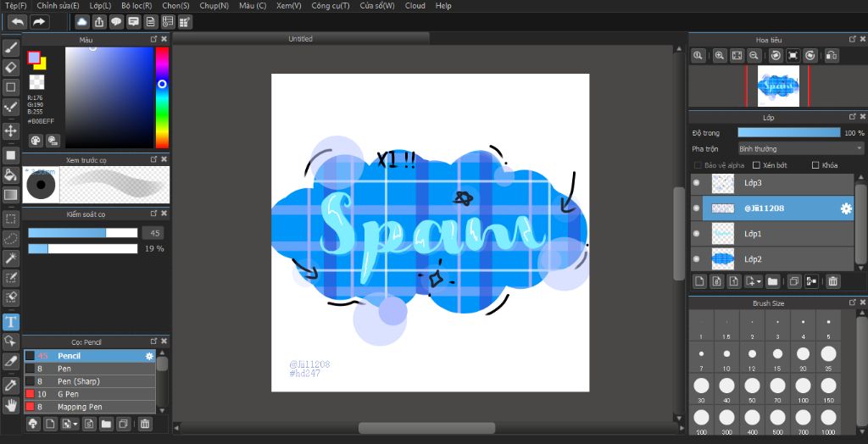
Task: Click the foreground color swatch
Action: click(34, 58)
